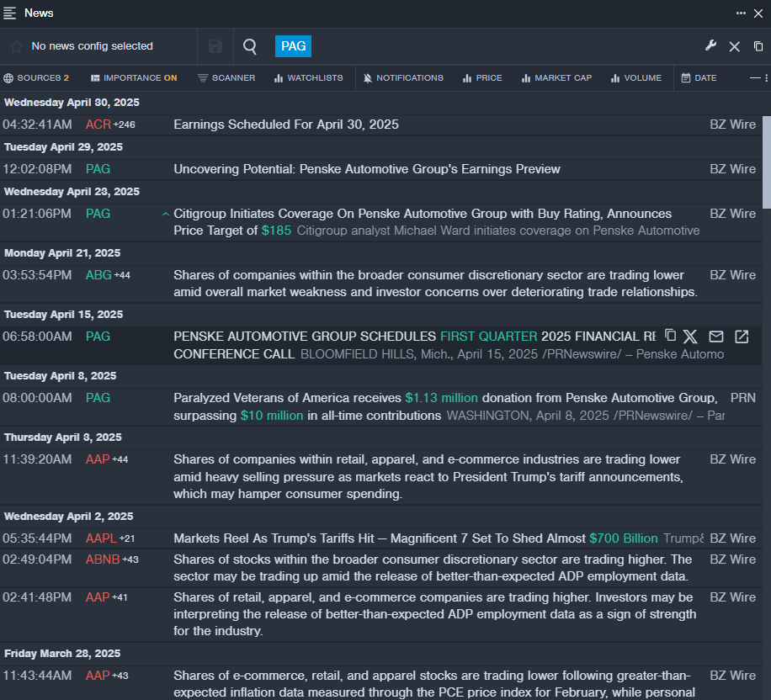Click the news list vertical scrollbar thumb

[x=767, y=162]
